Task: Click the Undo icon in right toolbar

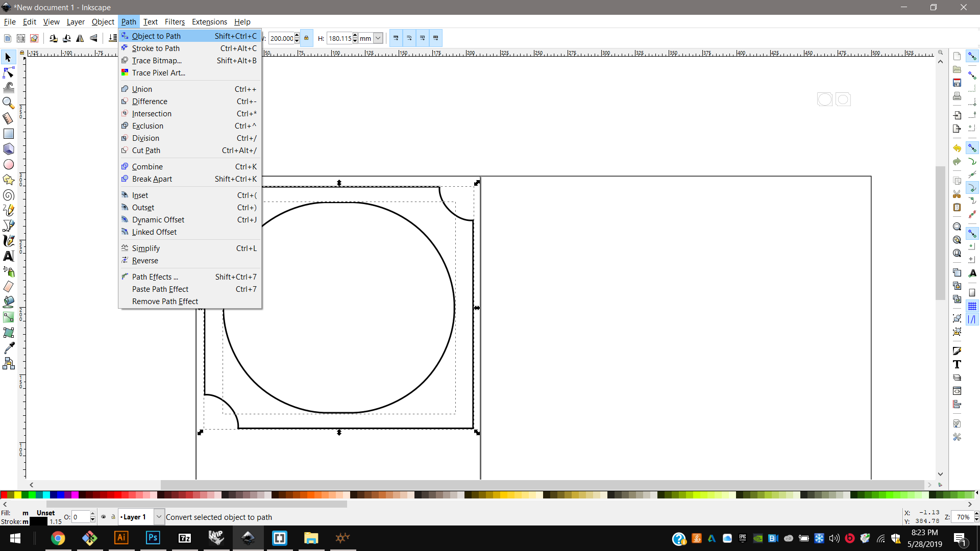Action: pyautogui.click(x=957, y=148)
